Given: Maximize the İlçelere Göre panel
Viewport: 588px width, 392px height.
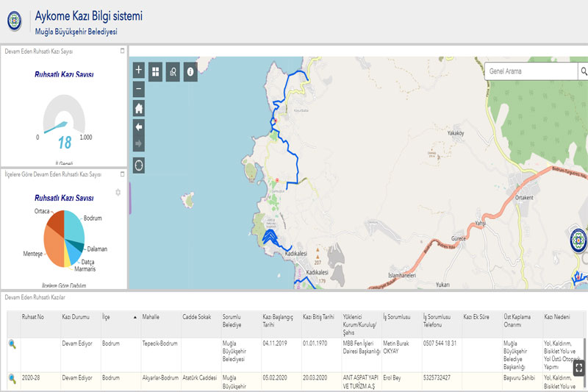Looking at the screenshot, I should pyautogui.click(x=122, y=174).
